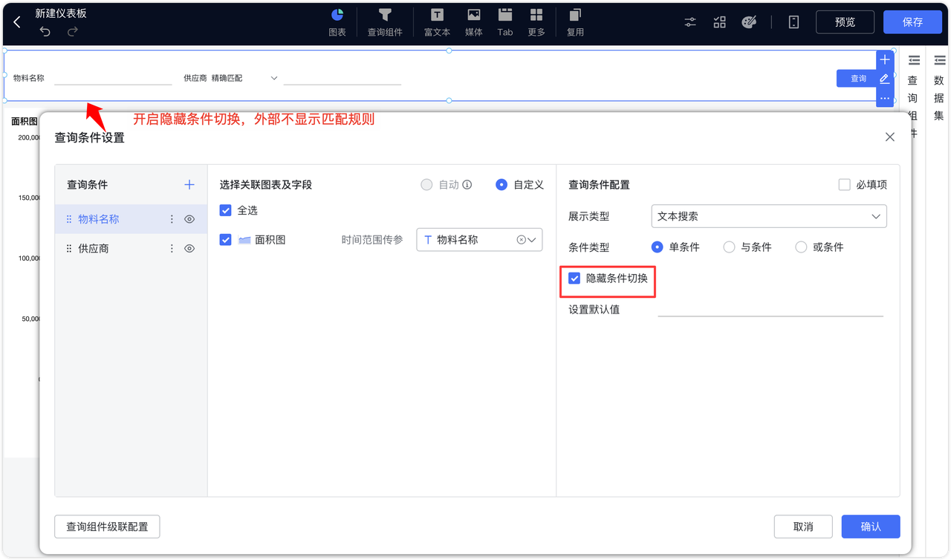Close the 查询条件设置 dialog
Viewport: 951px width, 560px height.
click(x=890, y=137)
